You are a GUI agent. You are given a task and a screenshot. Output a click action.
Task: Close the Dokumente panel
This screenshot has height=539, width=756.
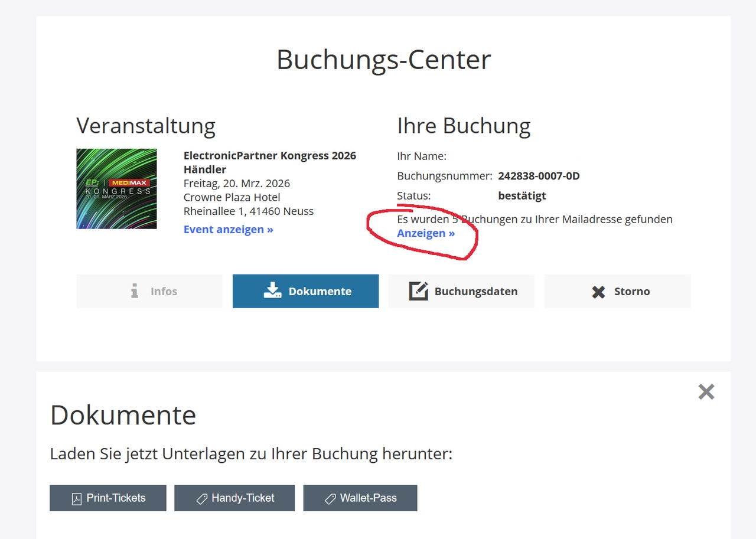706,392
